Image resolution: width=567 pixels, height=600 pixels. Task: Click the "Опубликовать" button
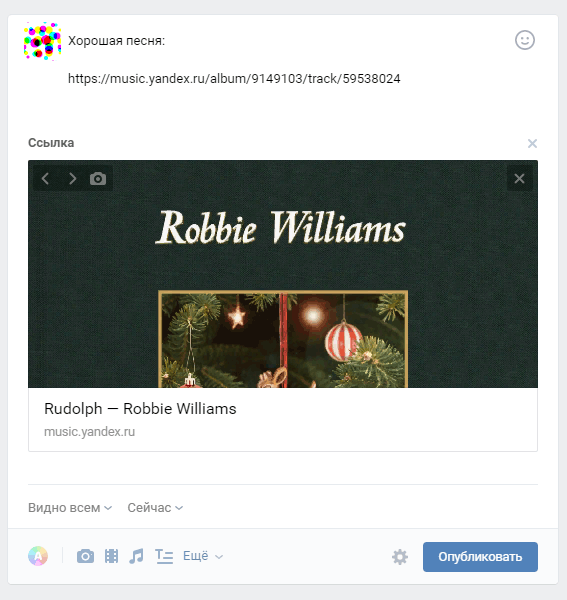480,557
